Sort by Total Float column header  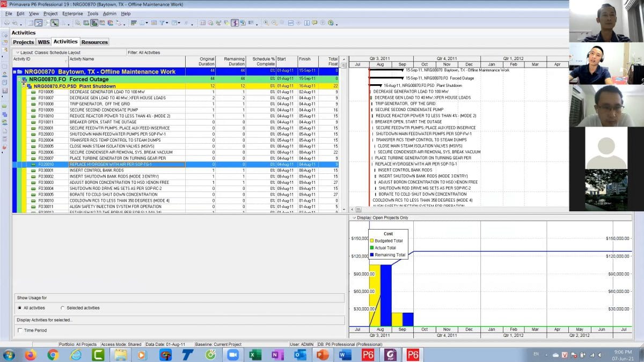click(329, 62)
